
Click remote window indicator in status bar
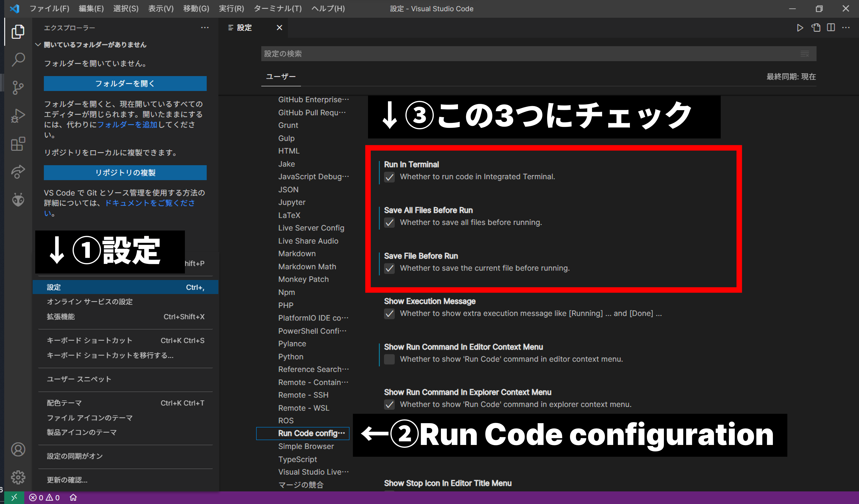pos(14,497)
